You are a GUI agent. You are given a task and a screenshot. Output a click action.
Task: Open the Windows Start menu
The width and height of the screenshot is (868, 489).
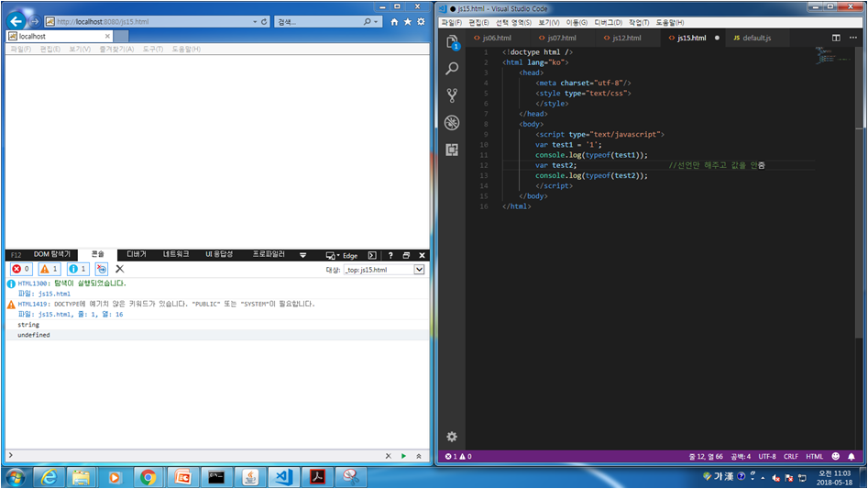[x=15, y=477]
